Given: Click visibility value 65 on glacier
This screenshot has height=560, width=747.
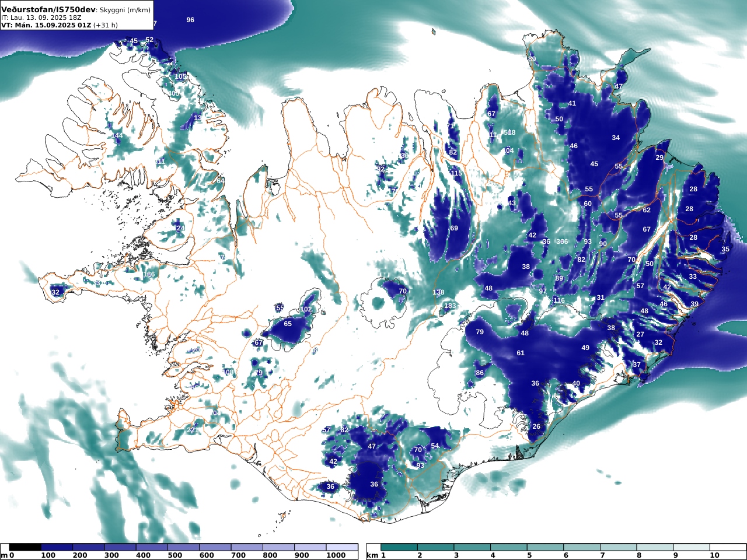Looking at the screenshot, I should coord(288,324).
